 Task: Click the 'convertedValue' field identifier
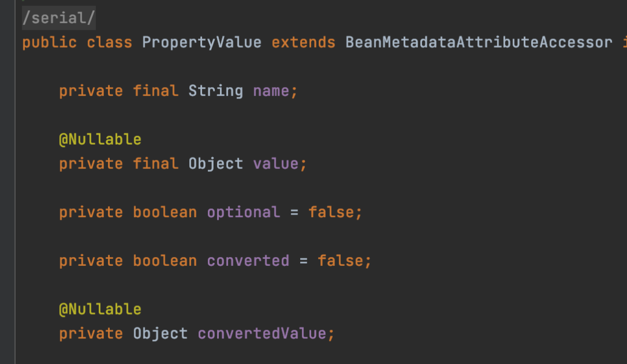pyautogui.click(x=262, y=334)
